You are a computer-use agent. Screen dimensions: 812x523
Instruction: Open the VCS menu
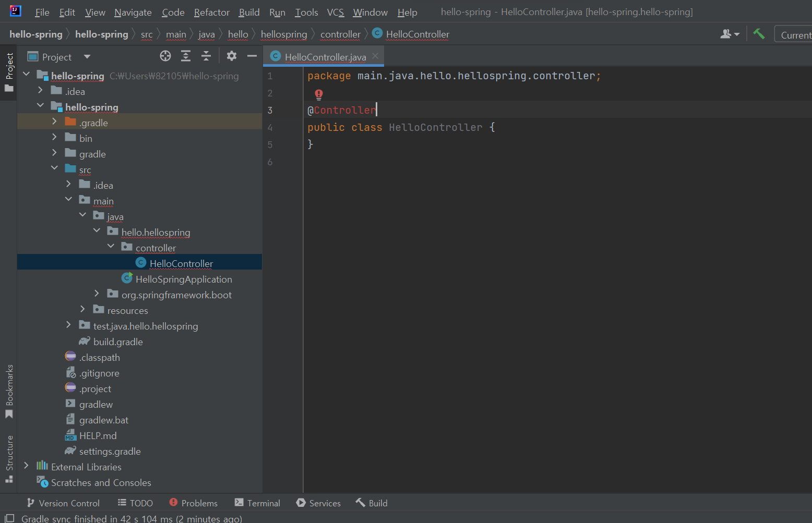(336, 12)
